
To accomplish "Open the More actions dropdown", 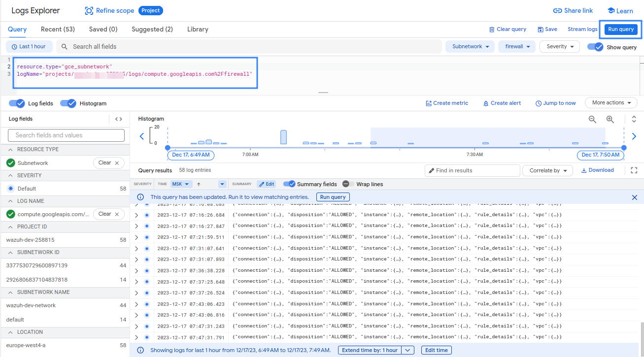I will [611, 102].
